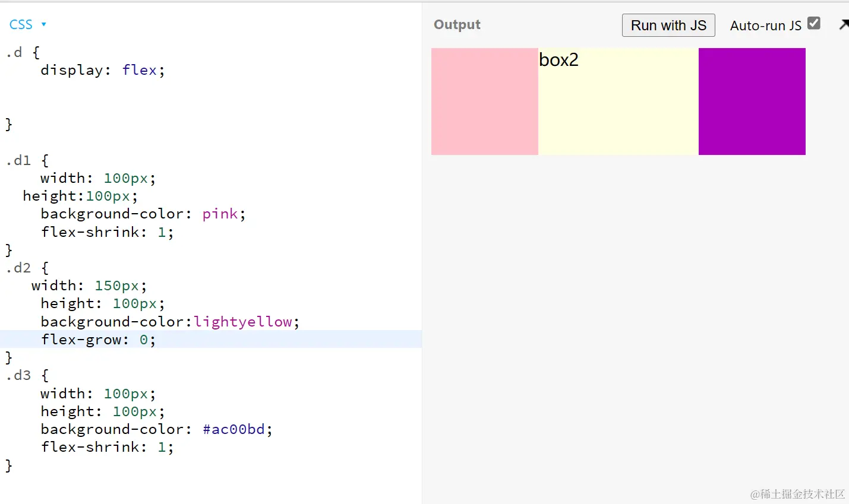Click the Run with JS button
849x504 pixels.
click(x=668, y=26)
